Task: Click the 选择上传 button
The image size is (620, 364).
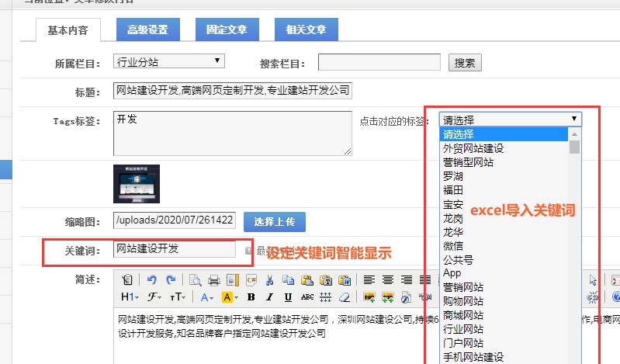Action: click(x=275, y=221)
